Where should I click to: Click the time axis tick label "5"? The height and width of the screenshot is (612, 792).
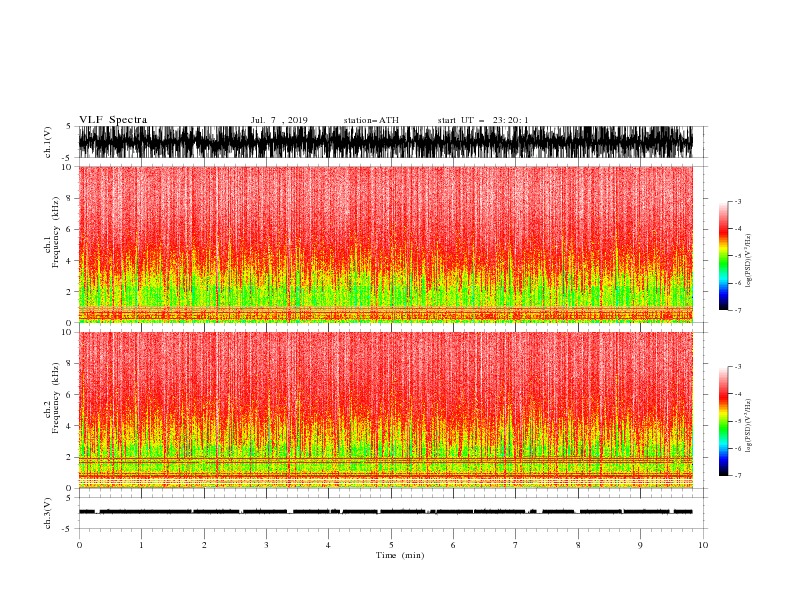coord(391,545)
